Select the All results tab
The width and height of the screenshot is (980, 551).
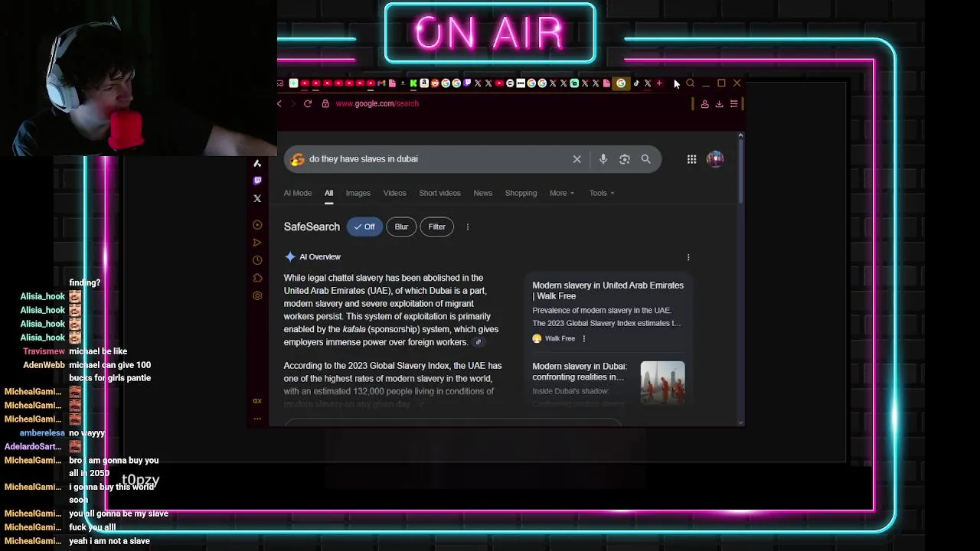tap(328, 193)
